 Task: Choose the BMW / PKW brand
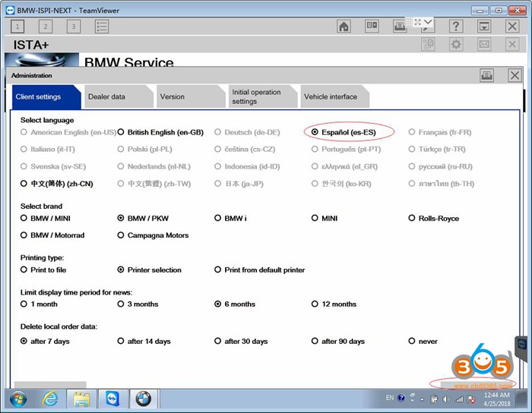point(120,218)
